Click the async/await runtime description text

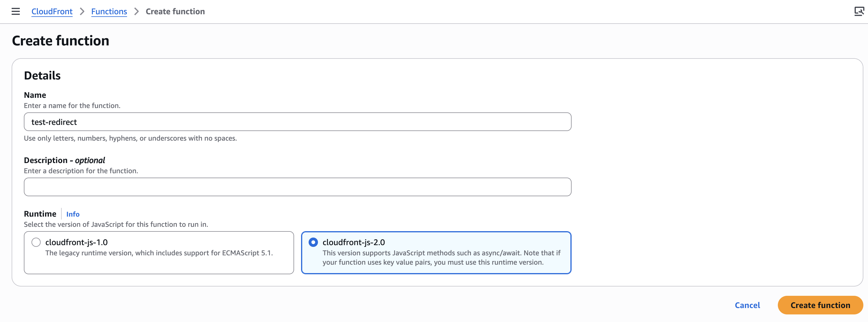[441, 258]
